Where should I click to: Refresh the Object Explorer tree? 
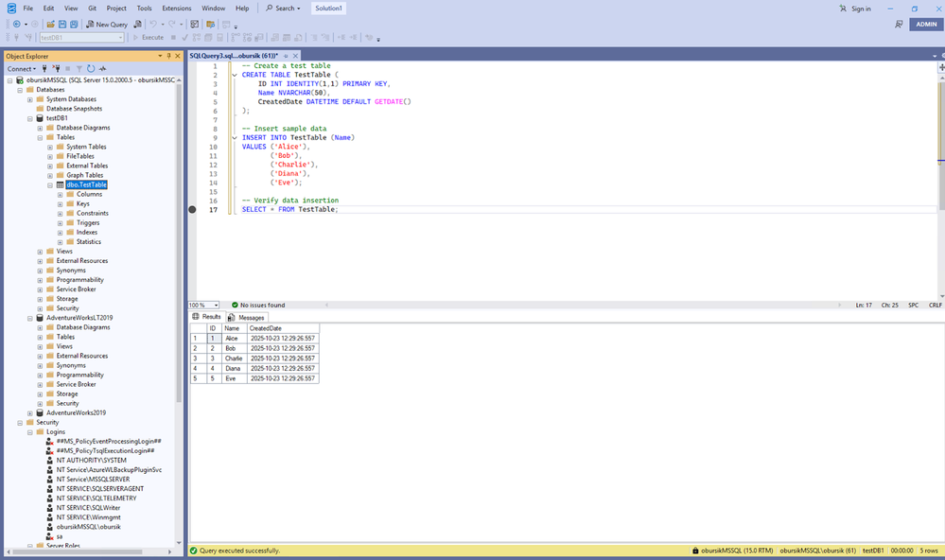click(x=91, y=69)
